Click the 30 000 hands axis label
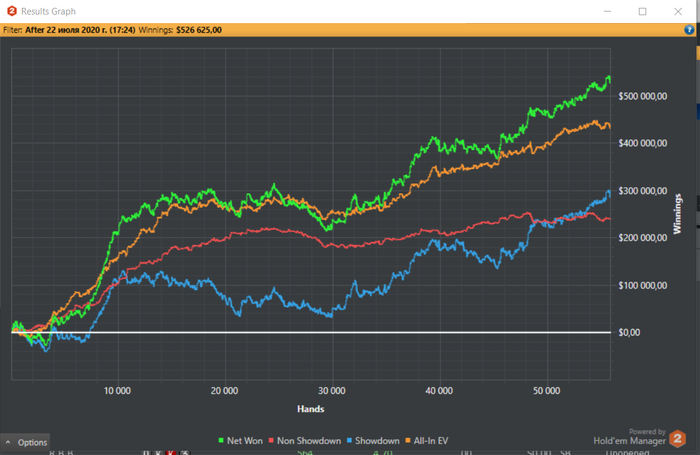The width and height of the screenshot is (700, 455). point(332,391)
